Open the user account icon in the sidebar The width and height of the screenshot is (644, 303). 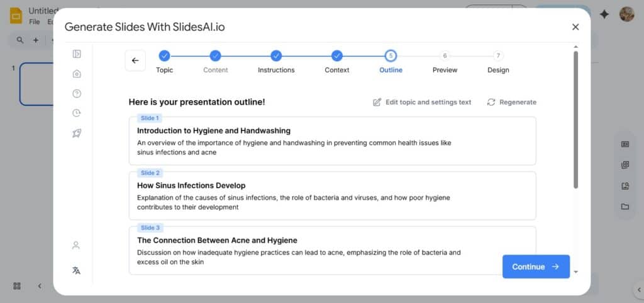(76, 245)
